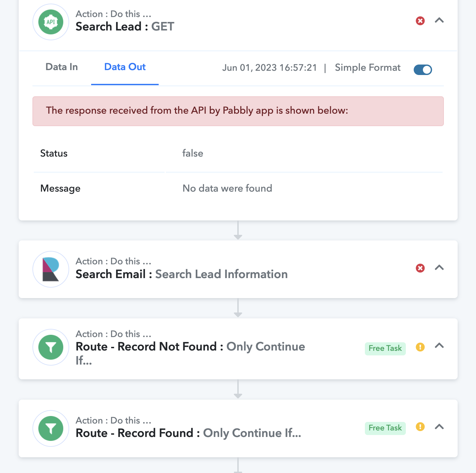
Task: Open the Search Email : Search Lead Information title
Action: [x=182, y=274]
